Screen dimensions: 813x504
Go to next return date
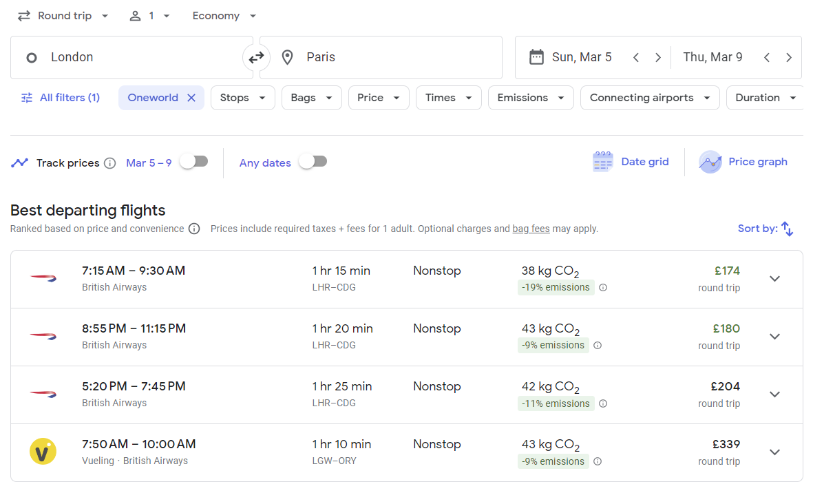(x=789, y=58)
